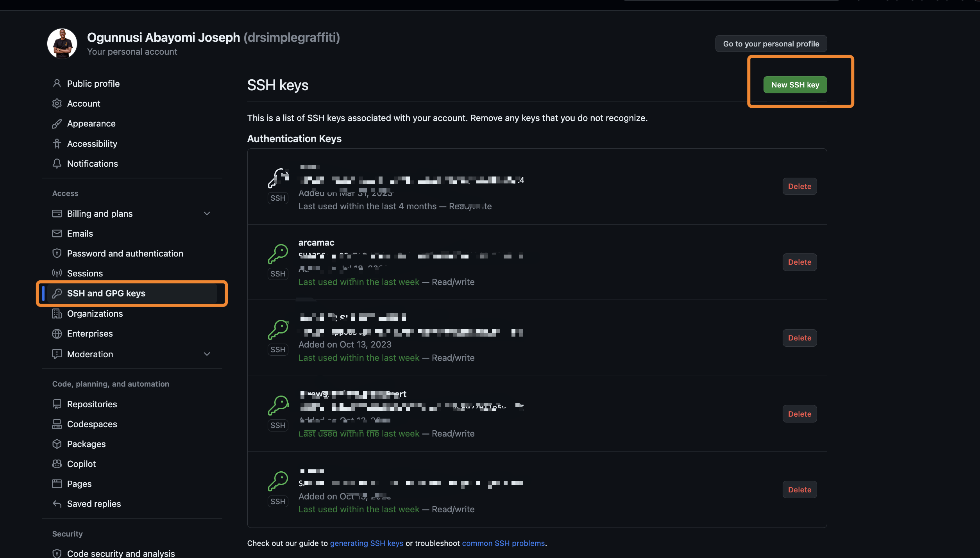Image resolution: width=980 pixels, height=558 pixels.
Task: Click Go to your personal profile
Action: (771, 44)
